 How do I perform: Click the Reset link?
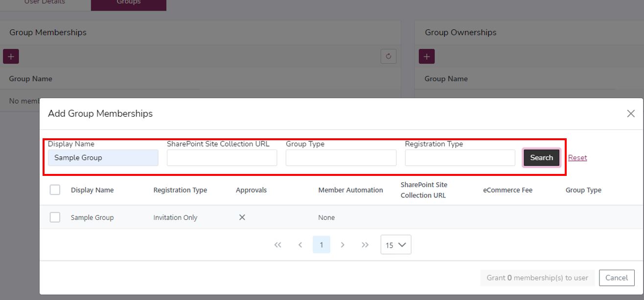click(577, 157)
